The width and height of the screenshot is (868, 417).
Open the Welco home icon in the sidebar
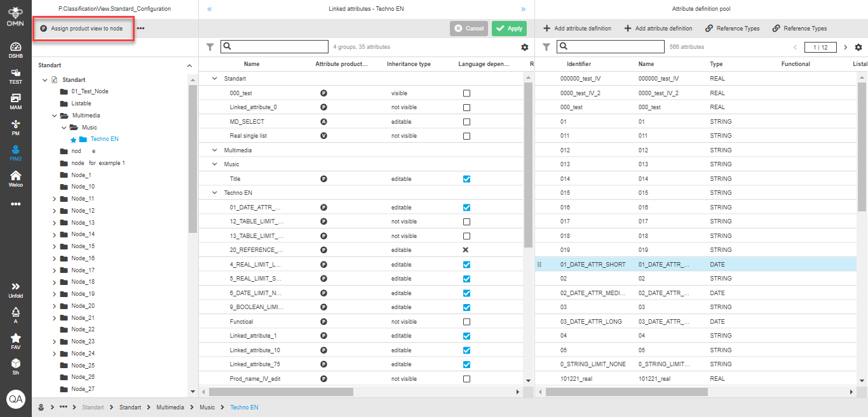(x=15, y=177)
